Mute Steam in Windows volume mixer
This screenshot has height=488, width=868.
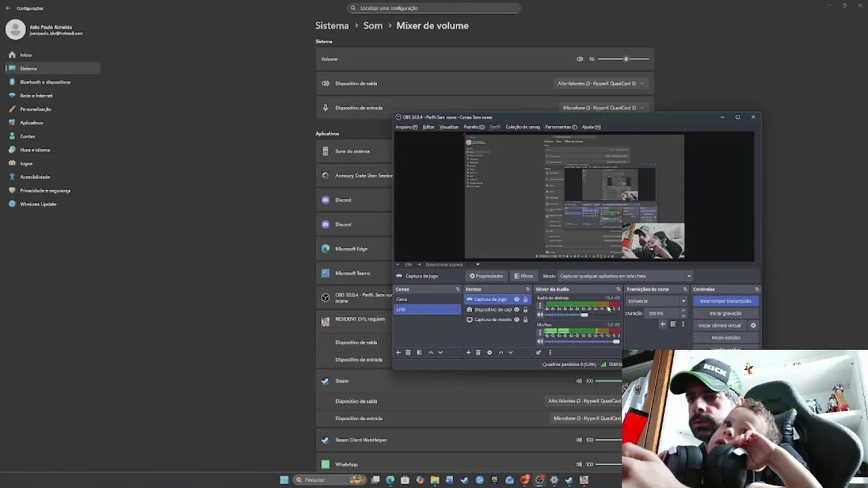click(579, 381)
